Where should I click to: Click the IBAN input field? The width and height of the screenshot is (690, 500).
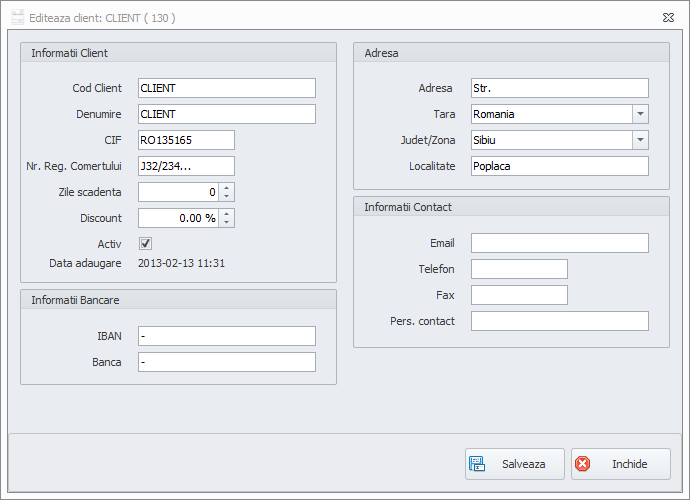226,336
